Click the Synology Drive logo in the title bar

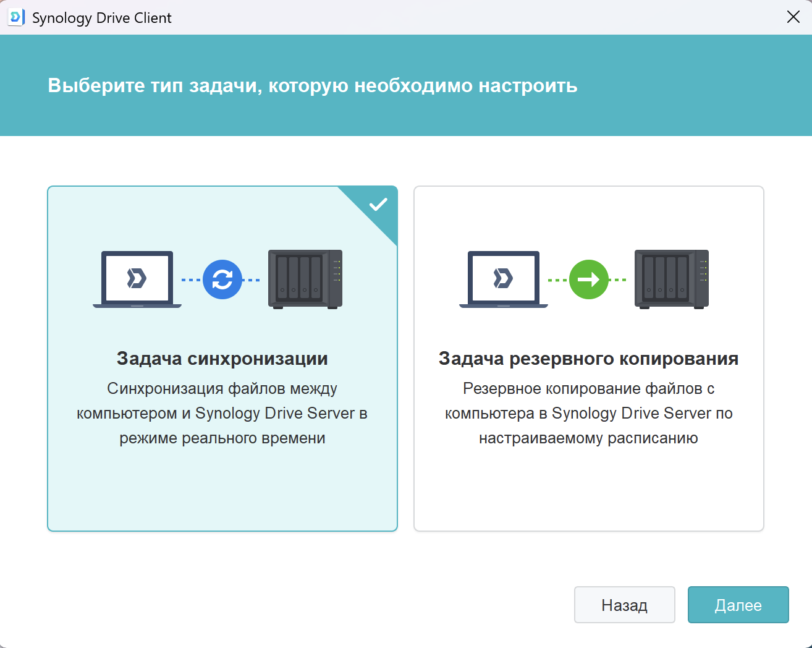coord(15,17)
